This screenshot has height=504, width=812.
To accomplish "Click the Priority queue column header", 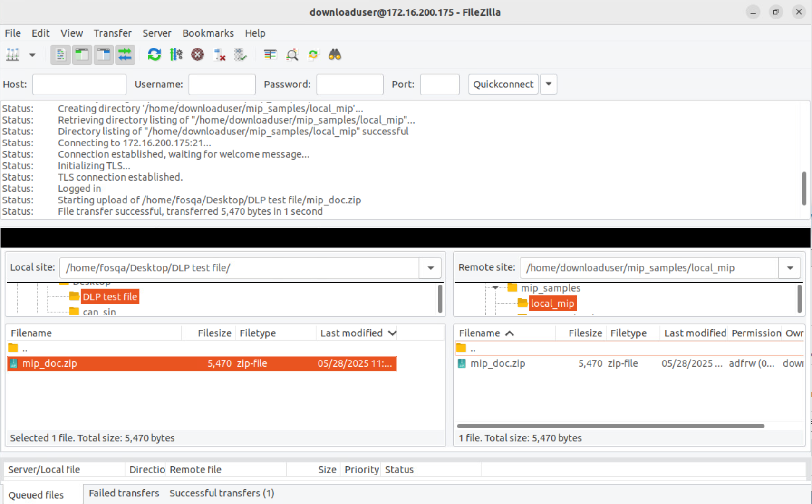I will click(x=361, y=470).
